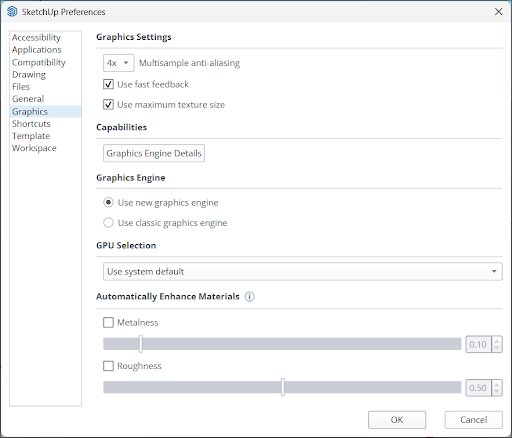
Task: Toggle the Use fast feedback checkbox
Action: 108,84
